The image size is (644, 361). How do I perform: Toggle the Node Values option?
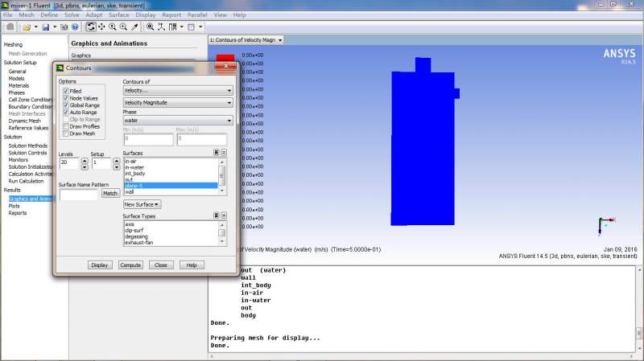coord(66,98)
